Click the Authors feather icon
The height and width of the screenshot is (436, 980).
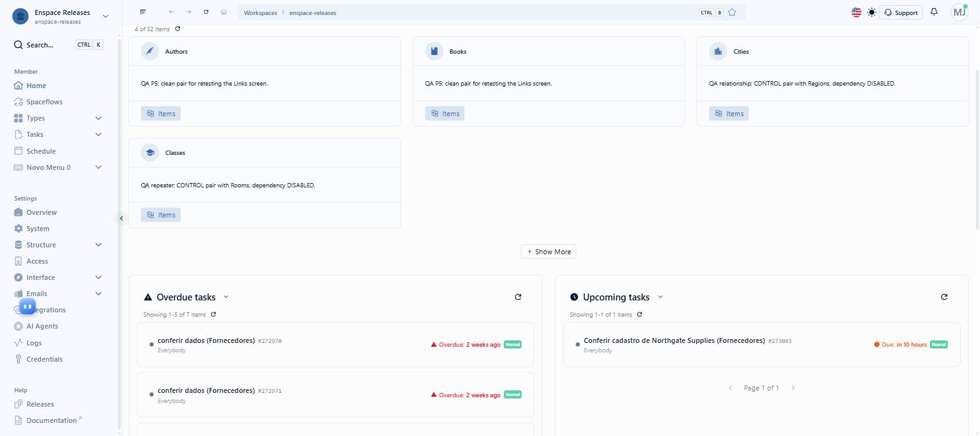pos(150,51)
